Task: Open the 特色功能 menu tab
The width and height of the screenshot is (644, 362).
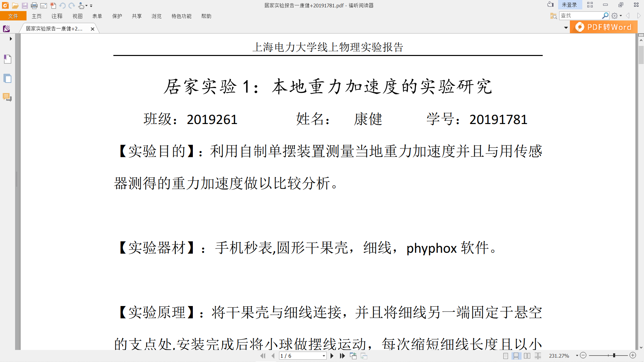Action: click(x=181, y=16)
